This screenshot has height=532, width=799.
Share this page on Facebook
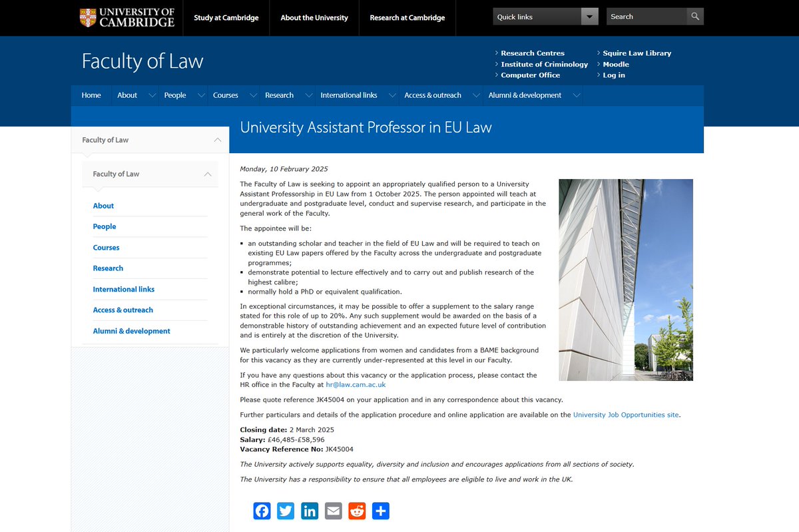262,511
